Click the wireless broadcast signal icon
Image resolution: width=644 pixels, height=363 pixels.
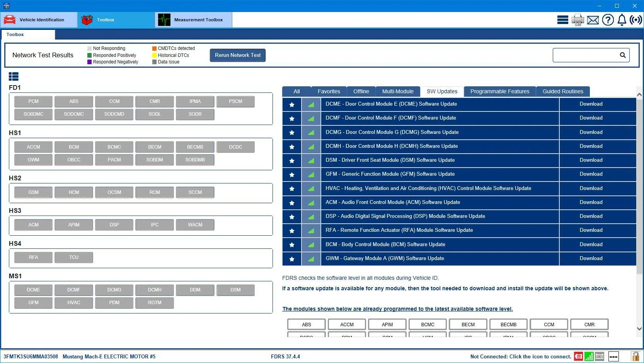click(636, 20)
